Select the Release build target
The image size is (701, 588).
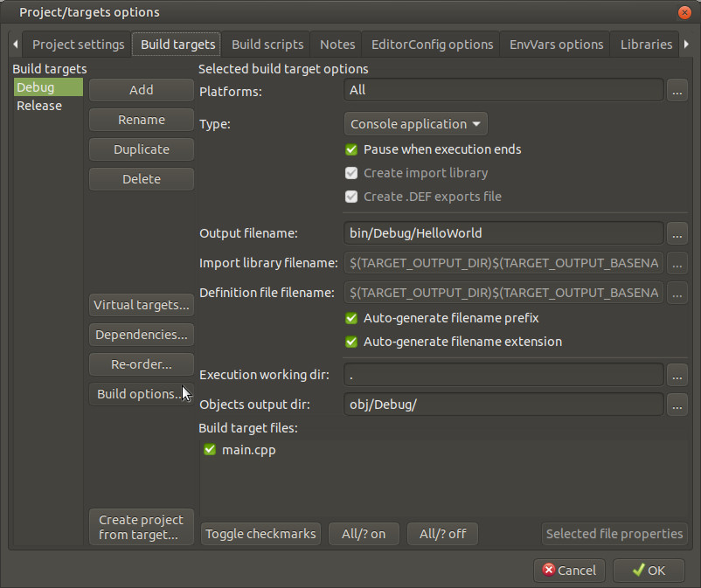39,106
